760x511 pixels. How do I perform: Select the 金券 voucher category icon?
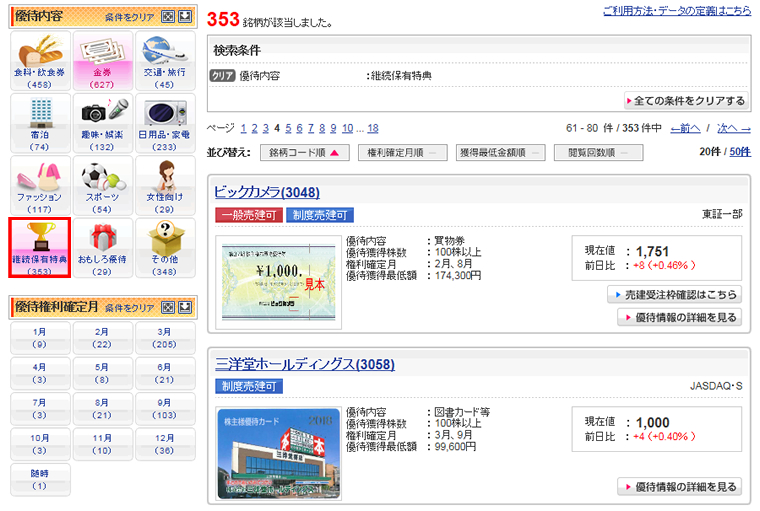point(103,61)
